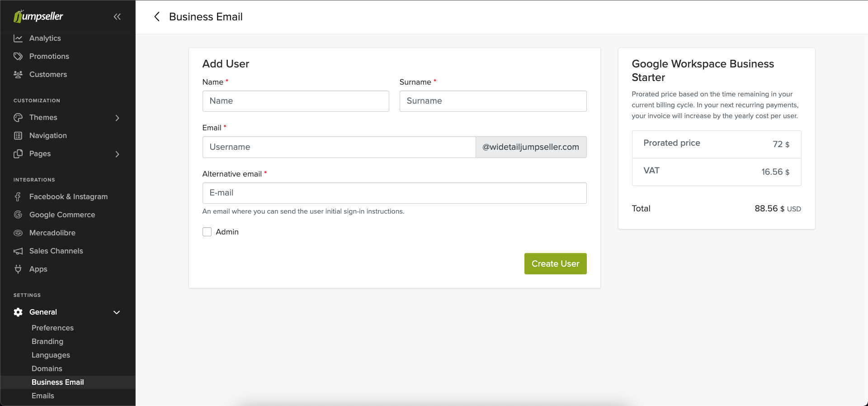The image size is (868, 406).
Task: Click the Google Commerce icon
Action: 18,215
